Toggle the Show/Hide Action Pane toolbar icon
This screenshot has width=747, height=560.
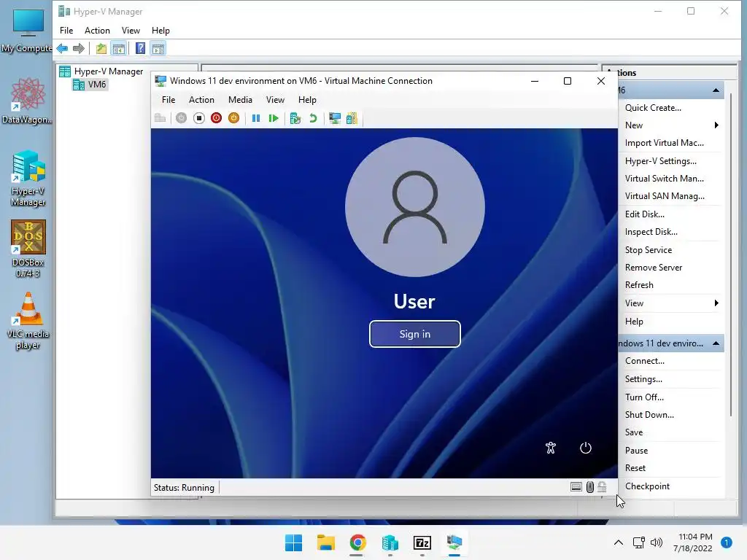(158, 49)
